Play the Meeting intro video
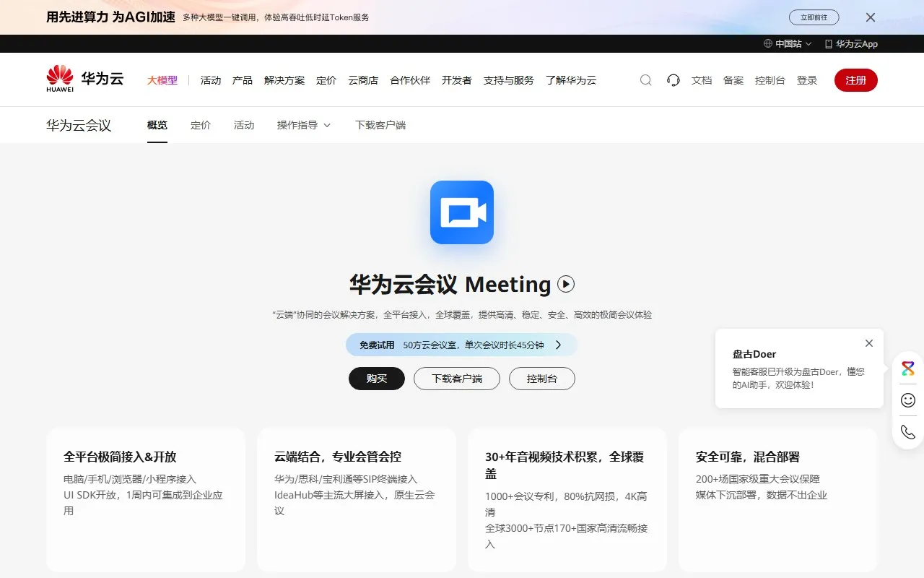The height and width of the screenshot is (578, 924). click(565, 284)
